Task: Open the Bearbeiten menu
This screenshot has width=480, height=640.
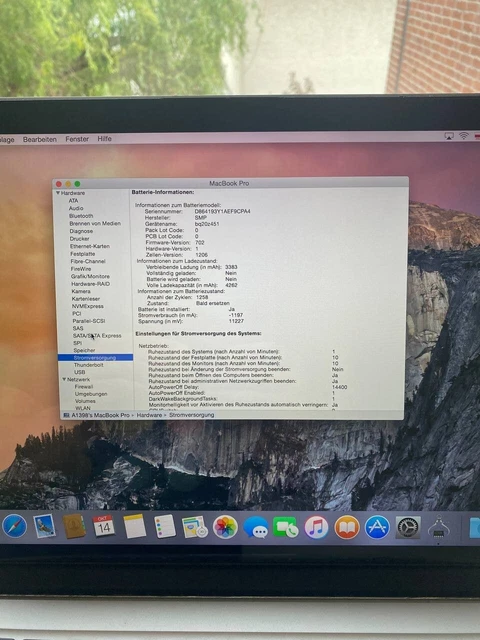Action: pyautogui.click(x=40, y=139)
